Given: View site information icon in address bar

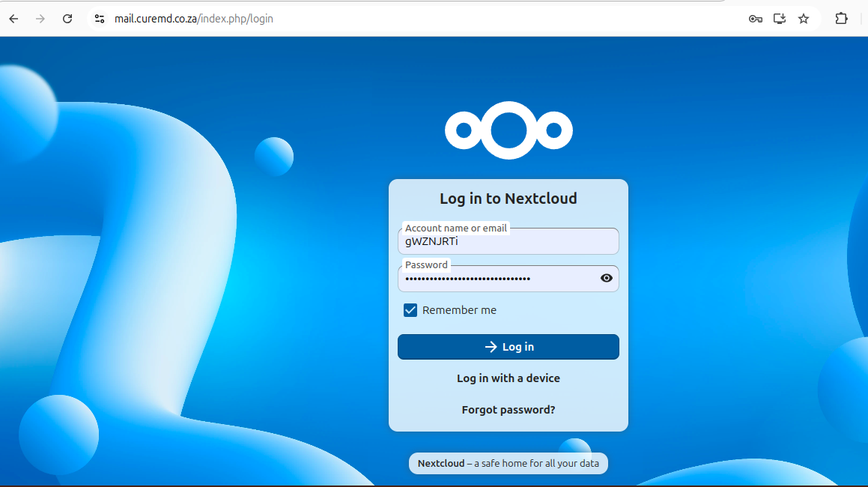Looking at the screenshot, I should coord(100,19).
